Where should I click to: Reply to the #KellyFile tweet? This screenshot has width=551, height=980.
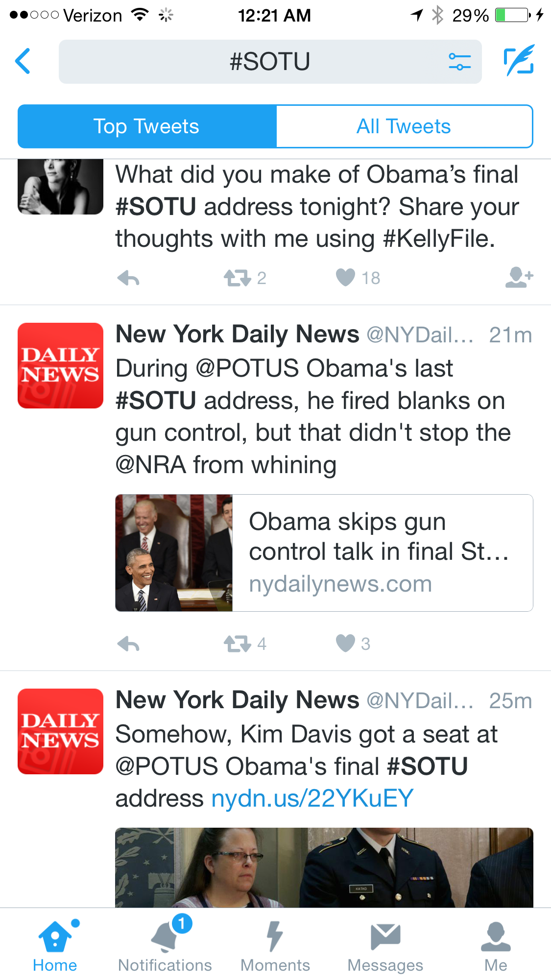(128, 278)
